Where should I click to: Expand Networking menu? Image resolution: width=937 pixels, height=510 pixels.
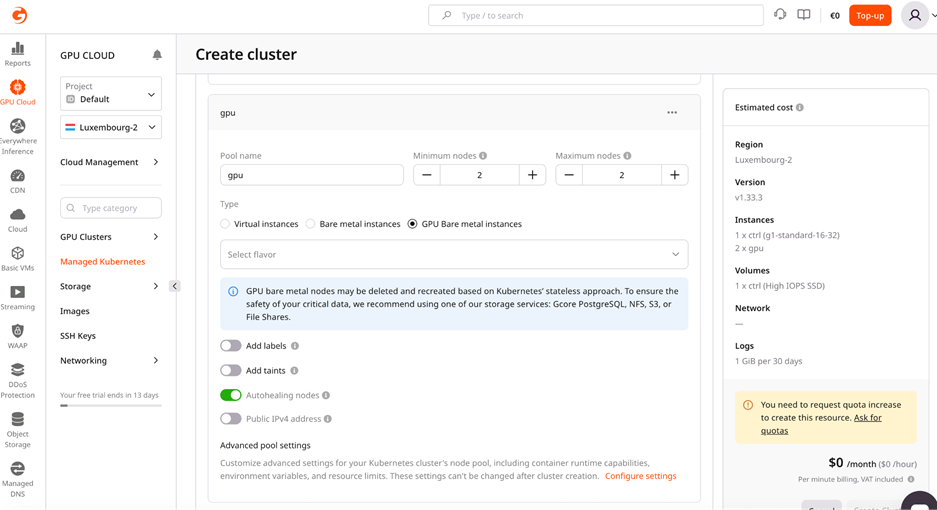click(x=110, y=361)
